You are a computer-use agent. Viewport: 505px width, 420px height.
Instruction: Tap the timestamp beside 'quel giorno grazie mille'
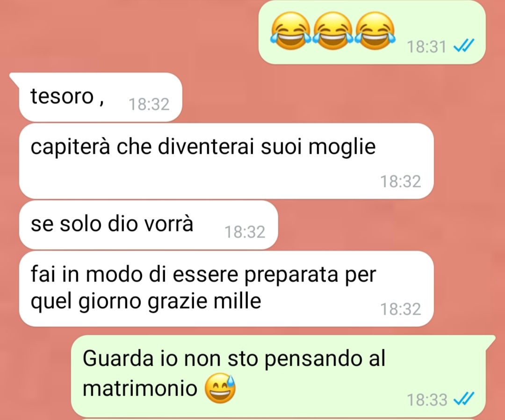tap(401, 309)
